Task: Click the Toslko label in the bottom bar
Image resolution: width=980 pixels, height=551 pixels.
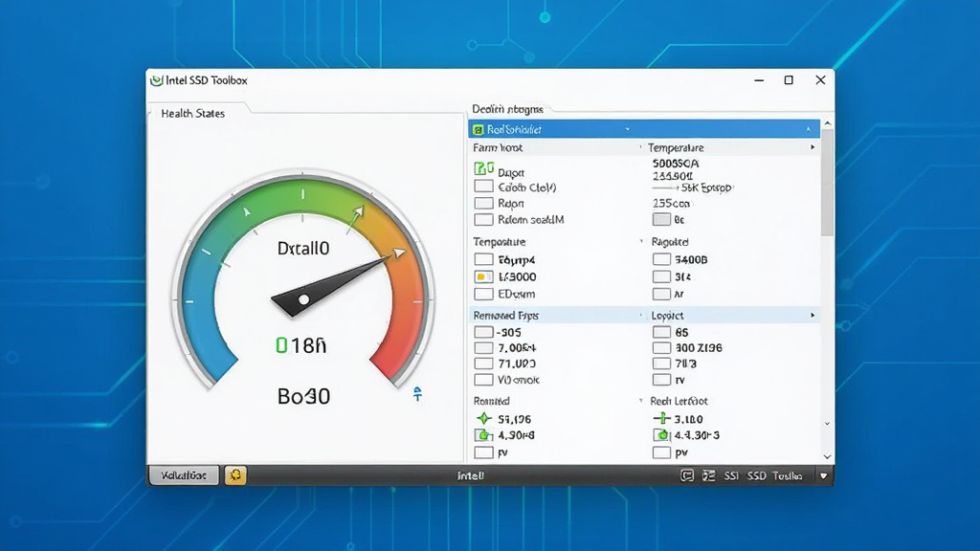Action: (787, 476)
